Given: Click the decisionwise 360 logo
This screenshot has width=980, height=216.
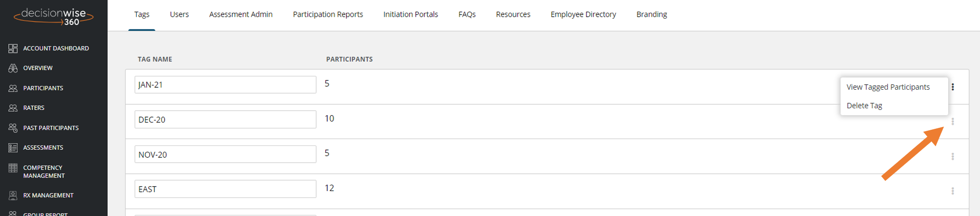Looking at the screenshot, I should click(x=53, y=16).
